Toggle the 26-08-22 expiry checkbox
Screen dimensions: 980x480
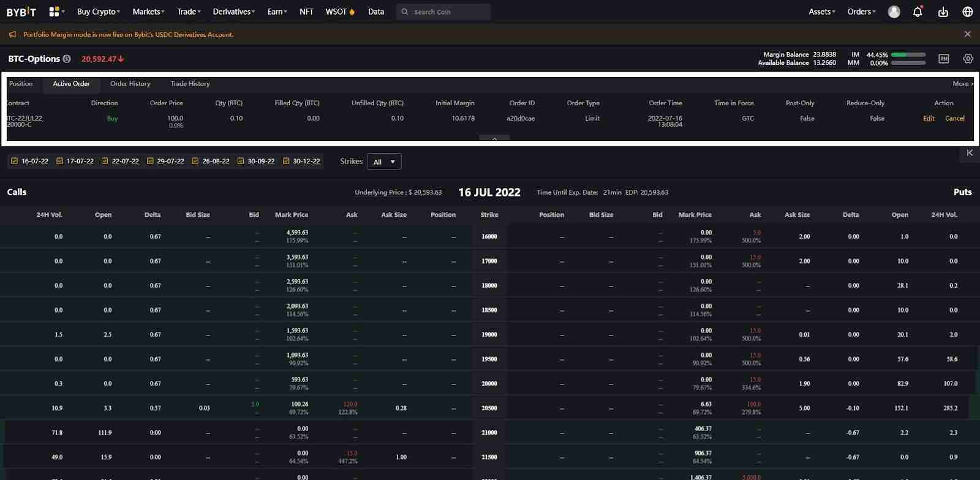(x=195, y=161)
